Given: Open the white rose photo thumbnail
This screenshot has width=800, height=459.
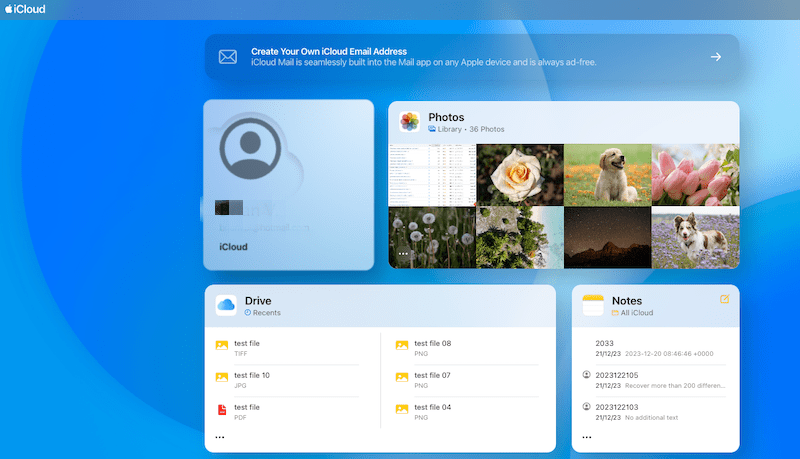Looking at the screenshot, I should click(520, 175).
